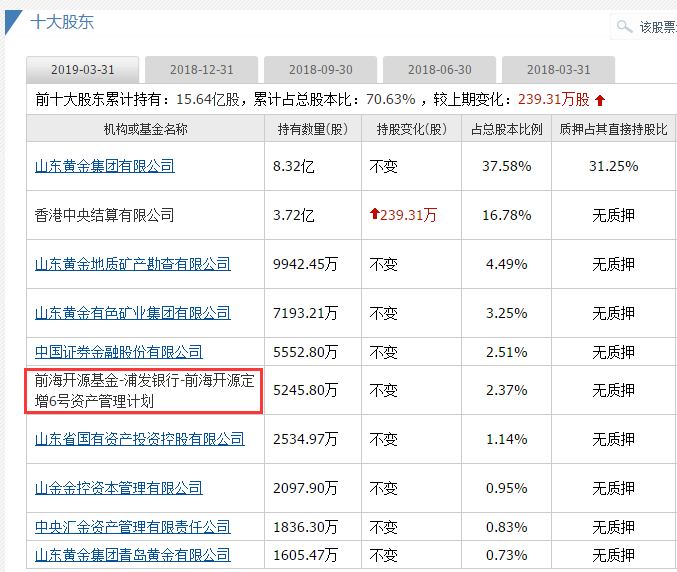Click the 2.37% share ratio

click(506, 391)
